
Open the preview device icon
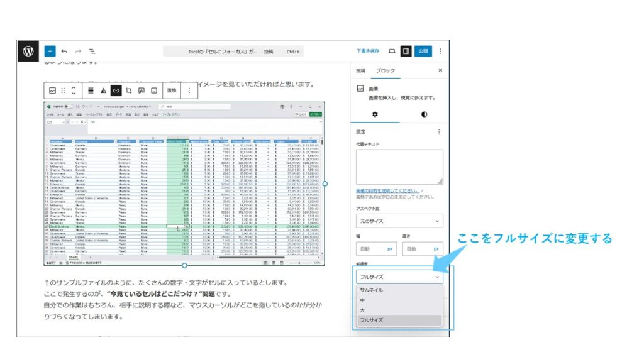coord(392,52)
